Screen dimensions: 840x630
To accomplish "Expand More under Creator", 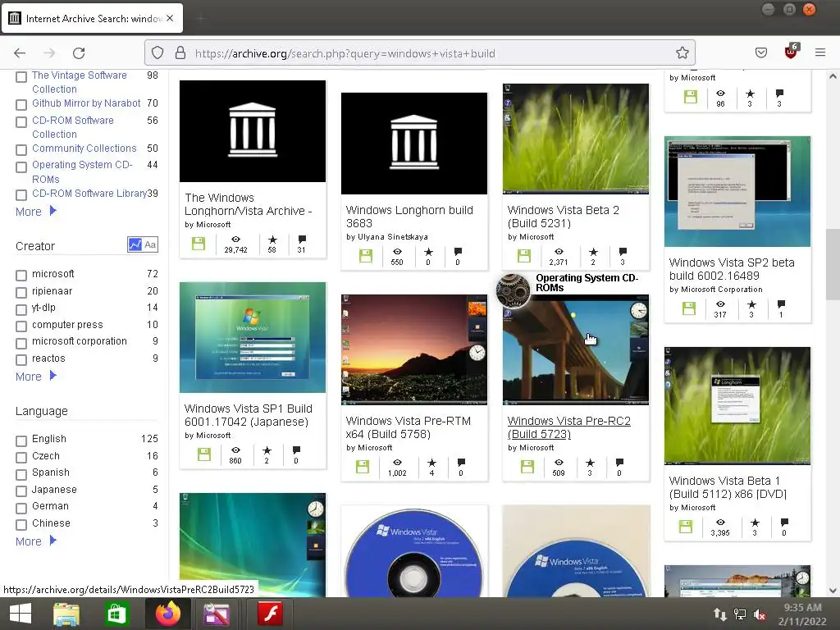I will (36, 376).
